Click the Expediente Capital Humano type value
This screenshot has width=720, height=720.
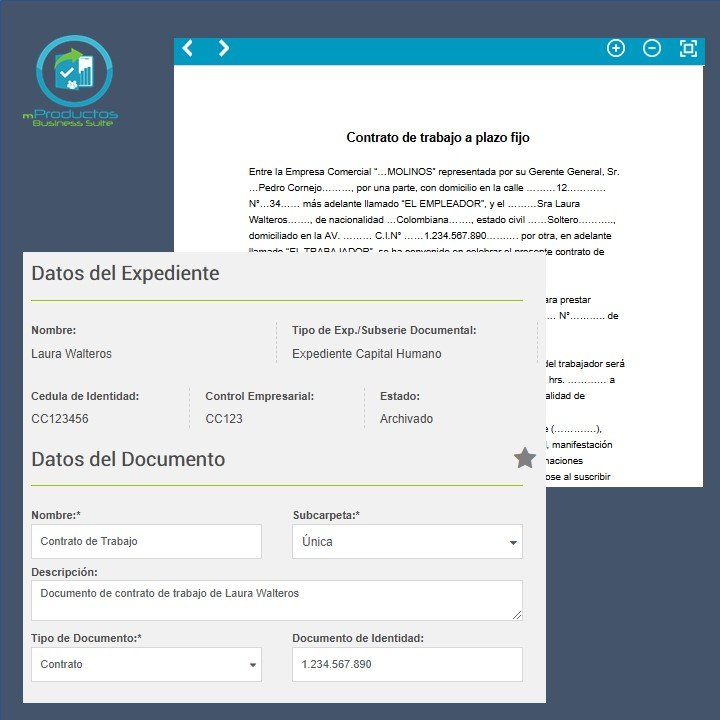click(x=367, y=354)
